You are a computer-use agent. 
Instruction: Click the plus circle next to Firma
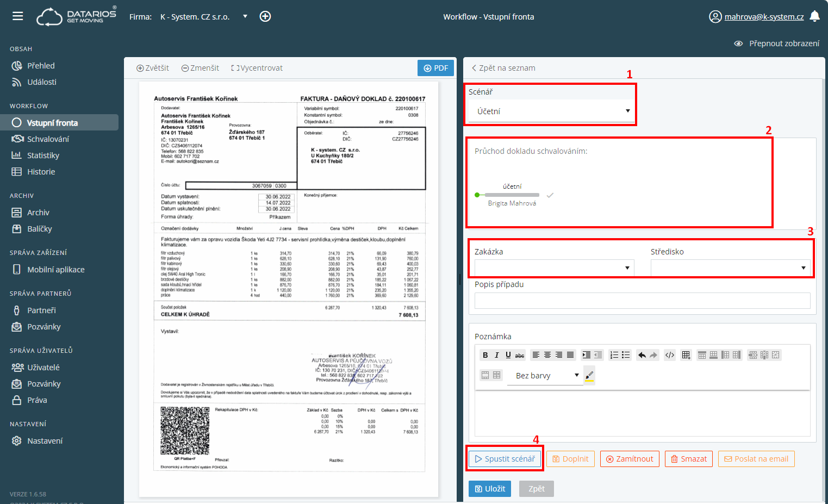265,16
